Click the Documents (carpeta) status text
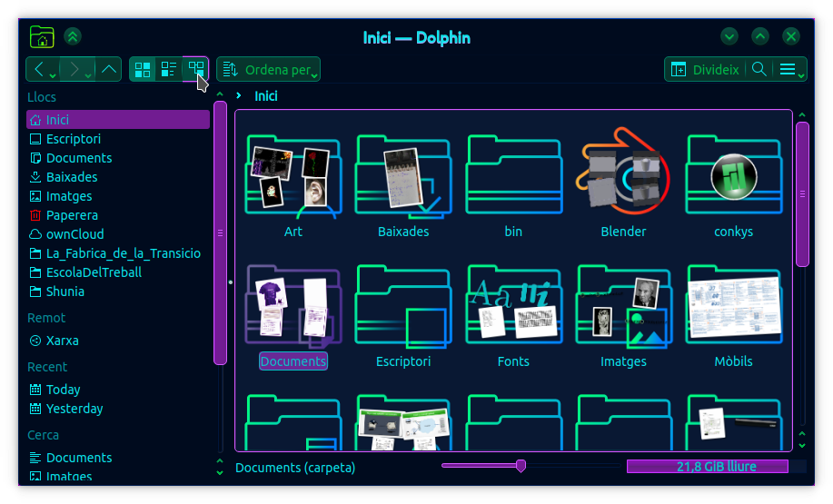The image size is (833, 504). 295,468
